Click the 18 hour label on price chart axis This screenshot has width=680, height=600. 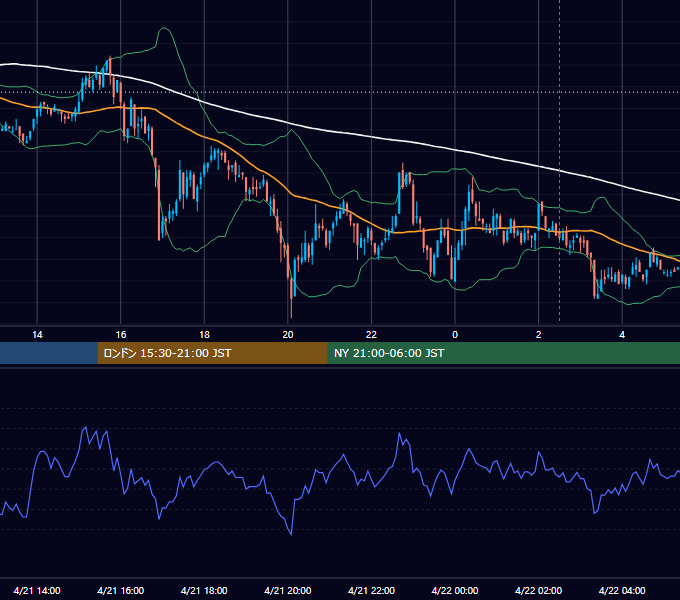click(x=204, y=335)
